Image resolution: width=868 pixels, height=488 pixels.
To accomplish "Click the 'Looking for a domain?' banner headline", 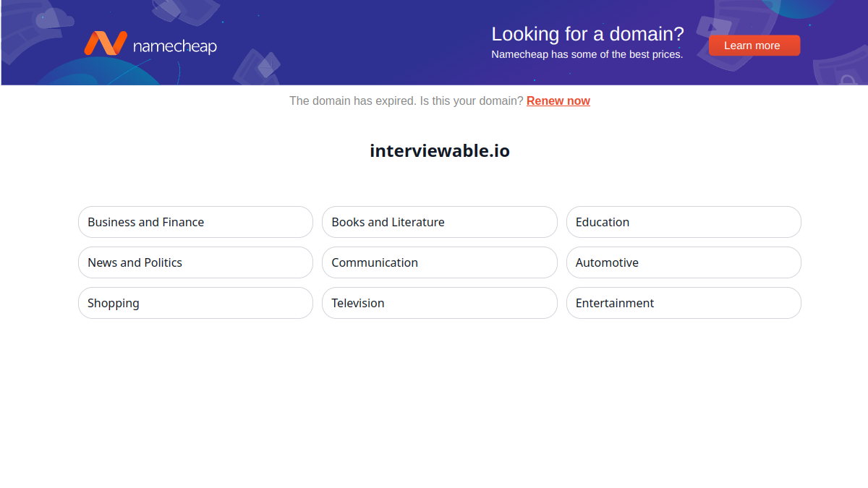I will tap(587, 34).
